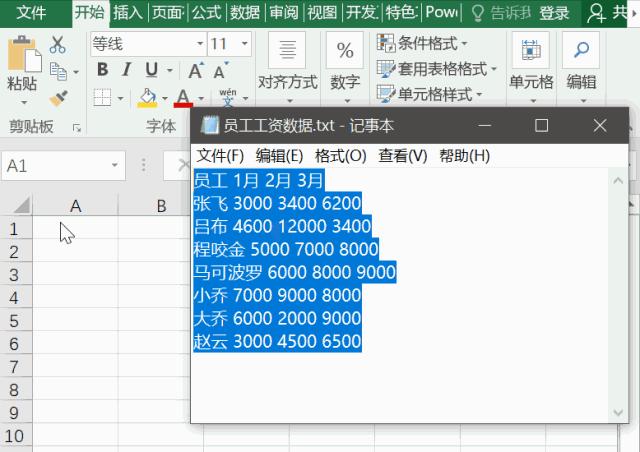Open paste options arrow under 粘贴

(x=24, y=102)
